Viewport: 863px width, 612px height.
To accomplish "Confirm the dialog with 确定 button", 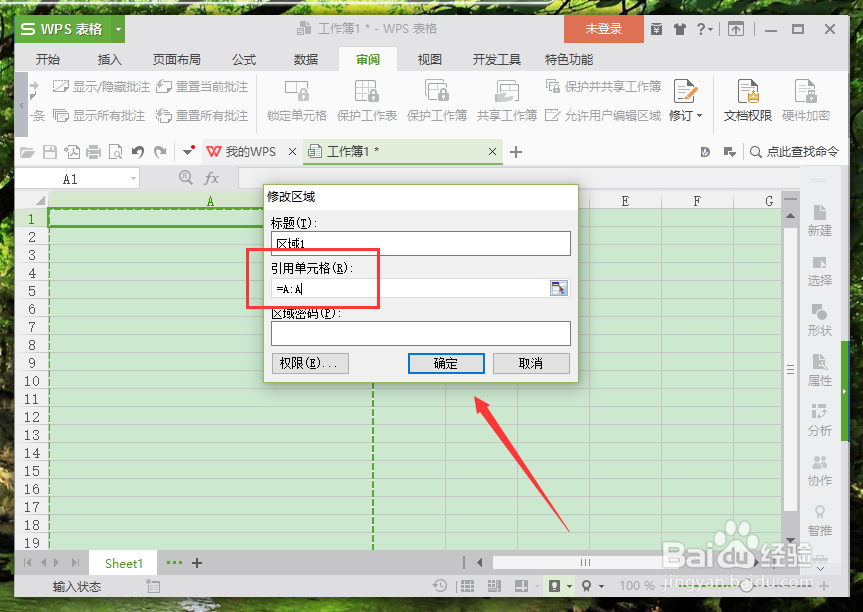I will pos(446,363).
